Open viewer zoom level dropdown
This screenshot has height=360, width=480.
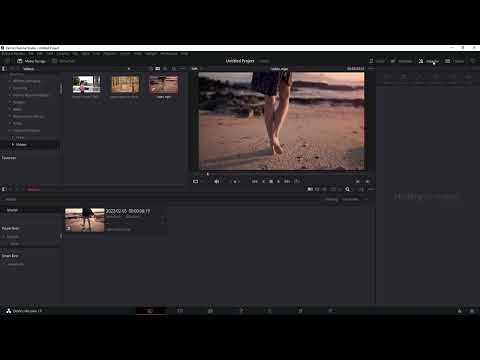pos(196,69)
